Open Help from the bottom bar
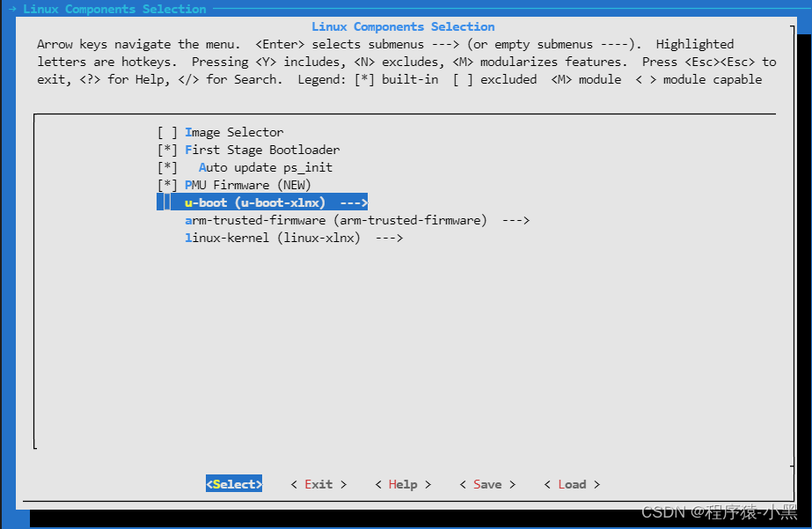Image resolution: width=812 pixels, height=529 pixels. 403,484
